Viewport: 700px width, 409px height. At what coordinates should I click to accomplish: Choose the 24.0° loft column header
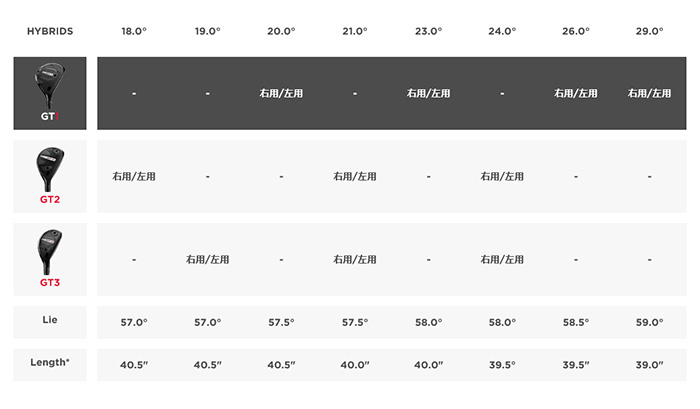pyautogui.click(x=502, y=31)
